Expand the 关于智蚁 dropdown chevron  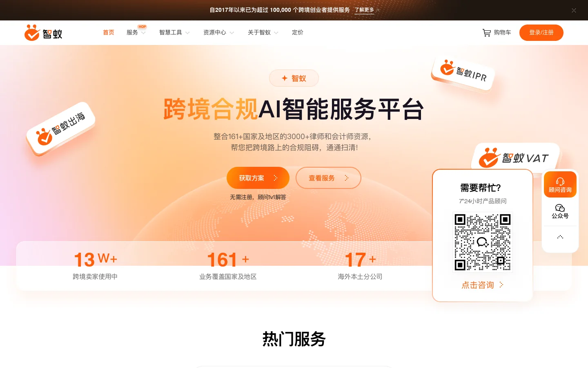click(x=276, y=33)
